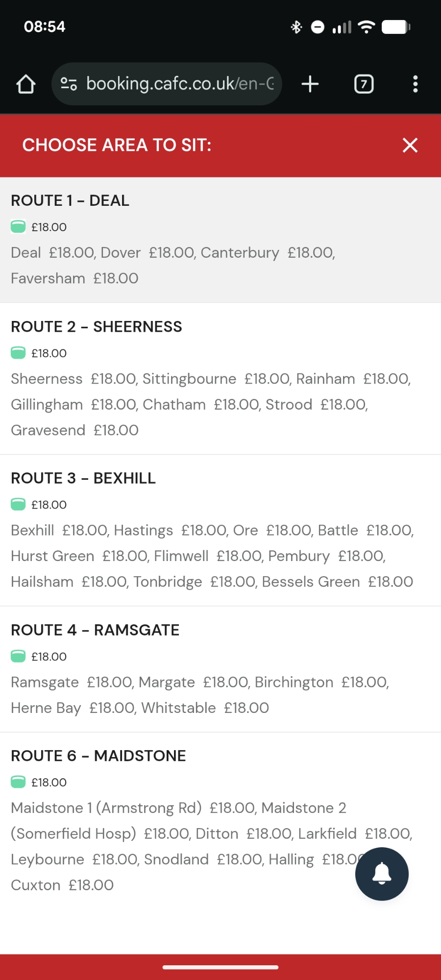The image size is (441, 980).
Task: Select Route 2 – Sheerness heading
Action: pos(97,327)
